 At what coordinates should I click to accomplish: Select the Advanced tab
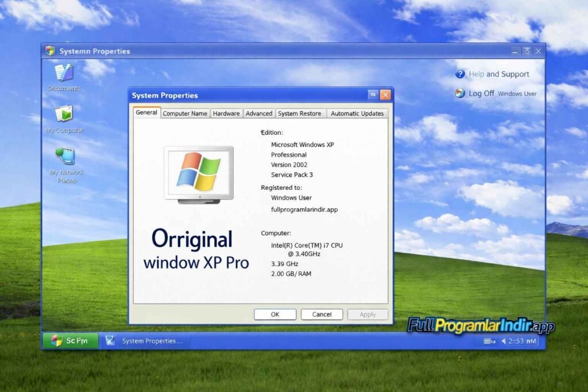pyautogui.click(x=259, y=113)
